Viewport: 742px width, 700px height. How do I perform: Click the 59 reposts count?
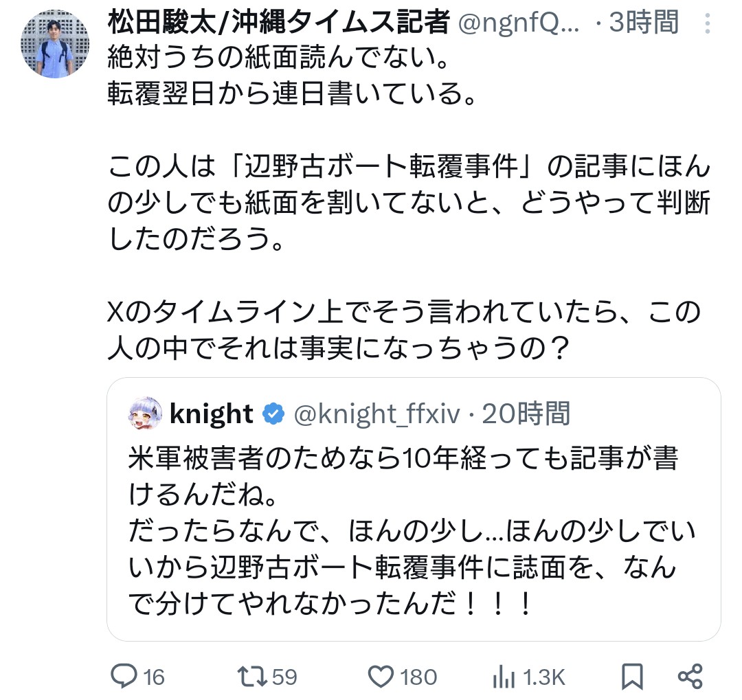pyautogui.click(x=284, y=677)
